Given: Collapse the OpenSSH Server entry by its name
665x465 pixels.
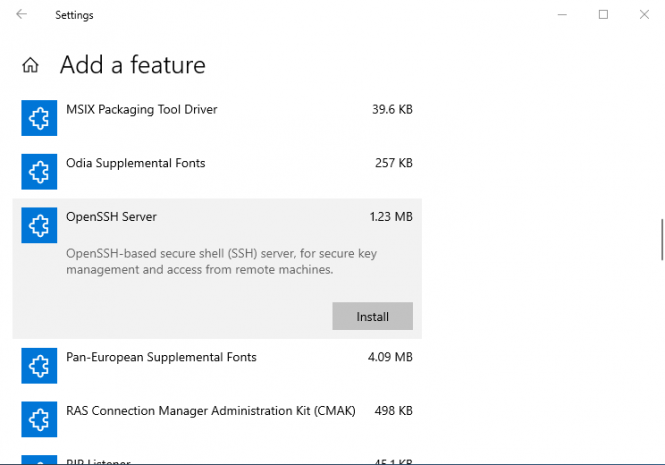Looking at the screenshot, I should coord(111,217).
